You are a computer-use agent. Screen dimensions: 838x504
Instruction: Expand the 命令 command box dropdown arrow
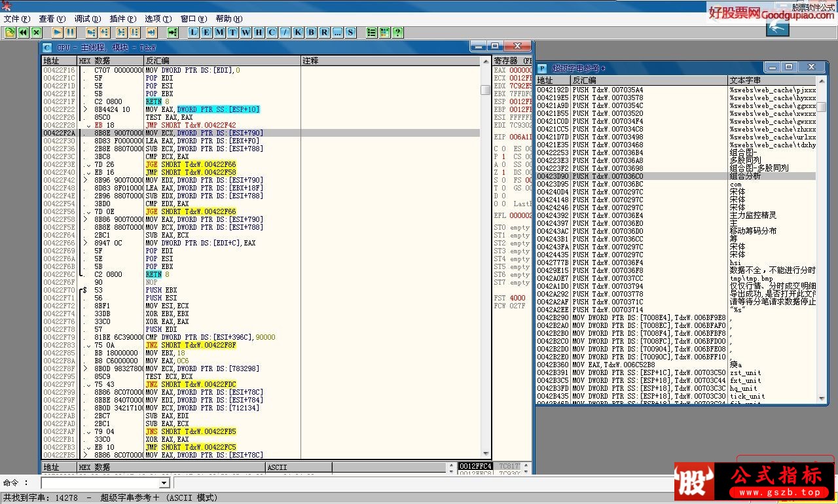point(164,483)
